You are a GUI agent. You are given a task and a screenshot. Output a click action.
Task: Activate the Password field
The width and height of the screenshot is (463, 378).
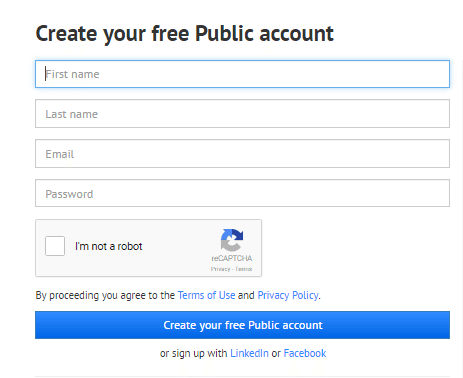(x=242, y=193)
